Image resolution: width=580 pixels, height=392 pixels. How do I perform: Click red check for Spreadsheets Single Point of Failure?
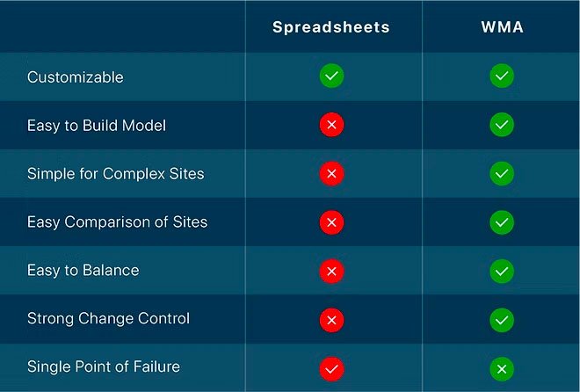tap(331, 367)
